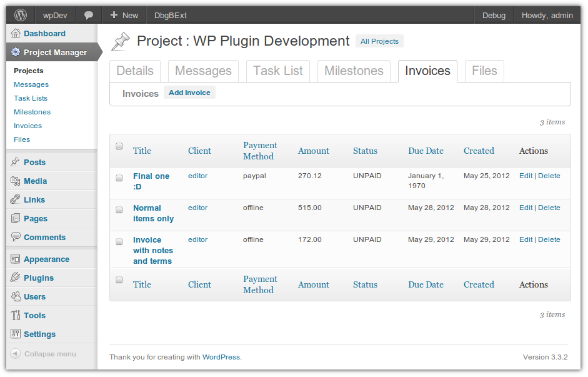Switch to the Milestones tab
The width and height of the screenshot is (588, 377).
pos(354,71)
